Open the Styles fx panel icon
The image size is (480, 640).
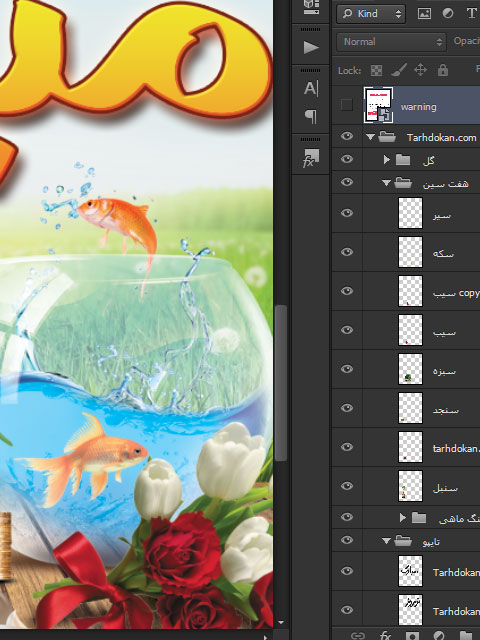click(311, 158)
